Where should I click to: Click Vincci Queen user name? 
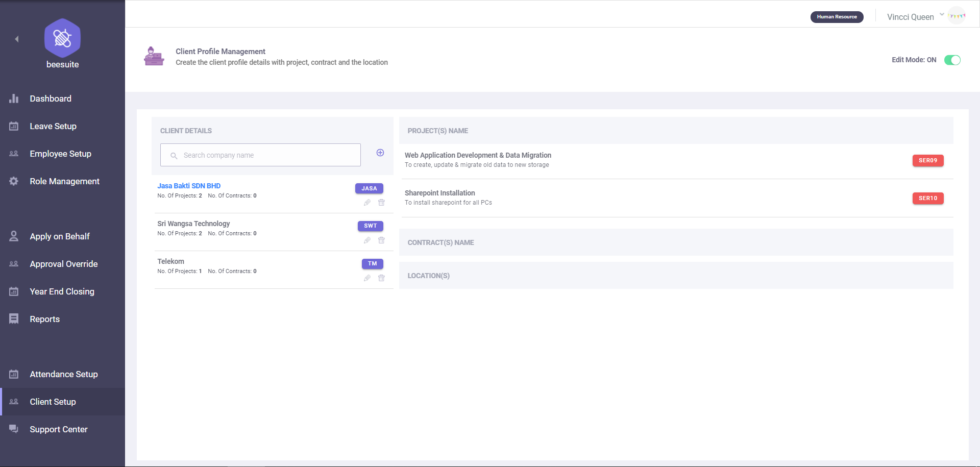pos(910,17)
